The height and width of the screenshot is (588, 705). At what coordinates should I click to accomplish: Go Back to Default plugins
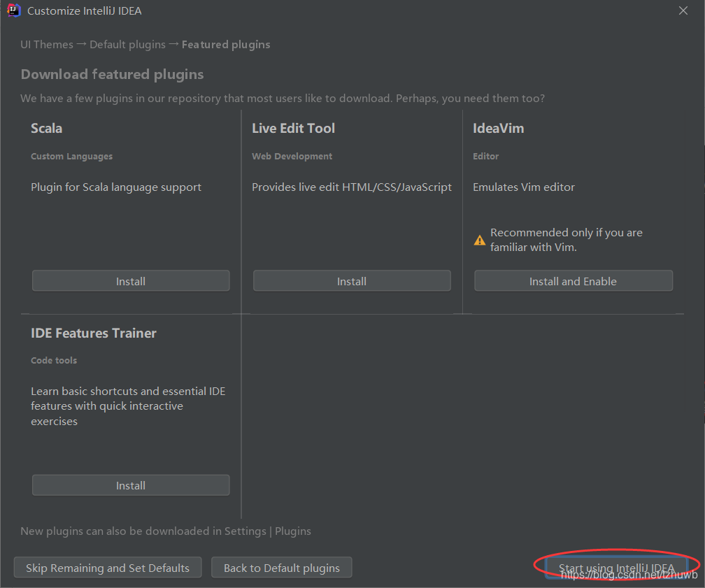[281, 568]
